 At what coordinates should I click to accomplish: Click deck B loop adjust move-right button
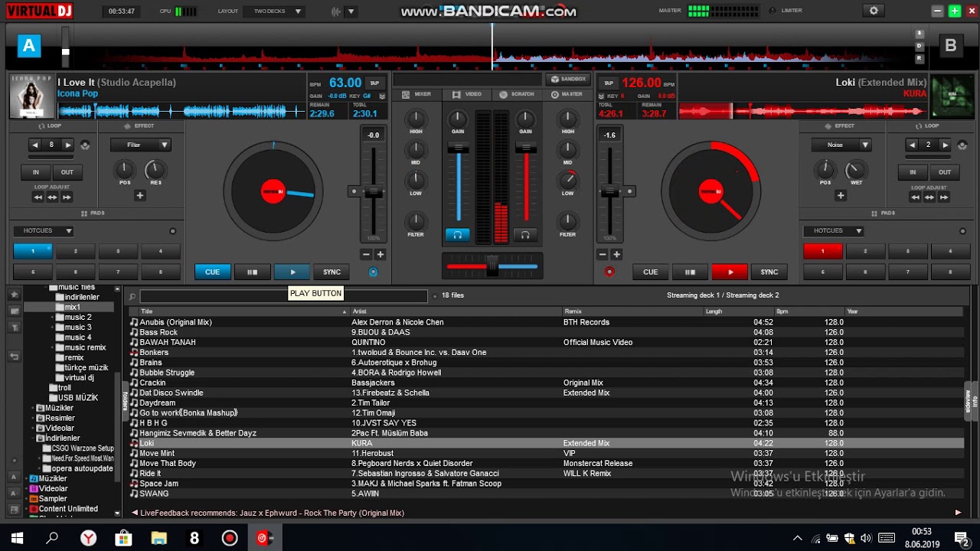coord(942,197)
